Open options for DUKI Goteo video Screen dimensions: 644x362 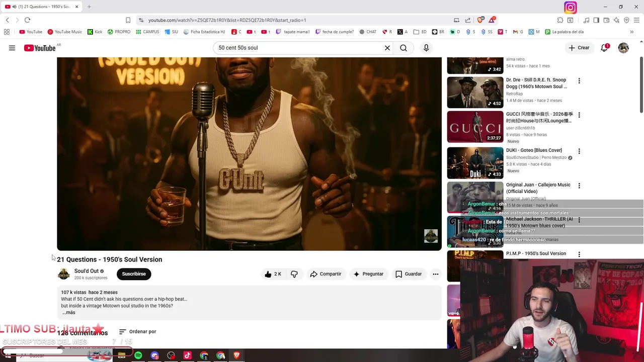(x=579, y=151)
